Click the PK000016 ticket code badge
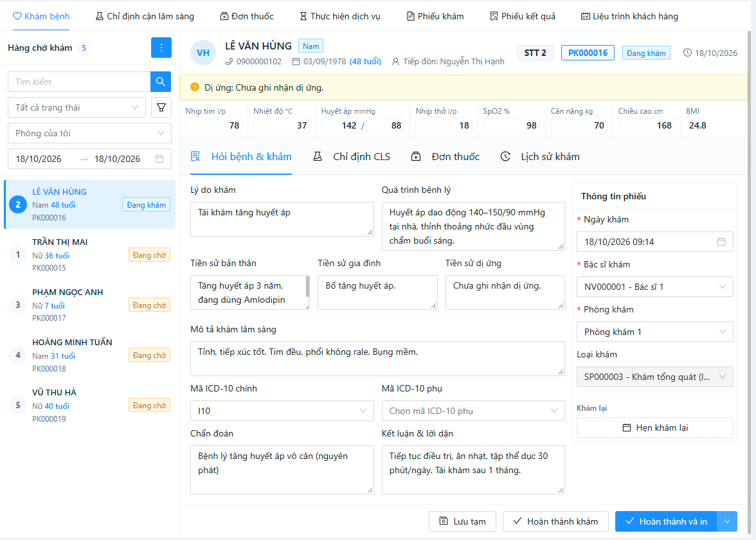Image resolution: width=756 pixels, height=540 pixels. click(x=588, y=53)
